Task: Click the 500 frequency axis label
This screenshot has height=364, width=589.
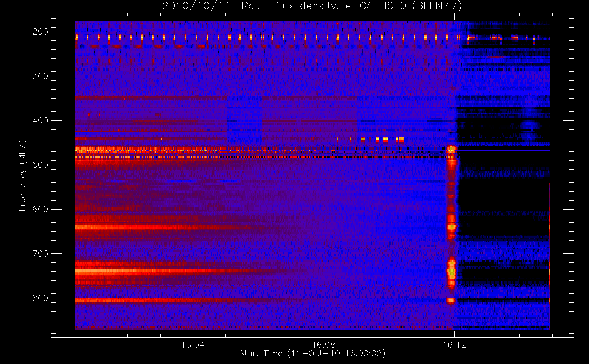Action: click(40, 165)
